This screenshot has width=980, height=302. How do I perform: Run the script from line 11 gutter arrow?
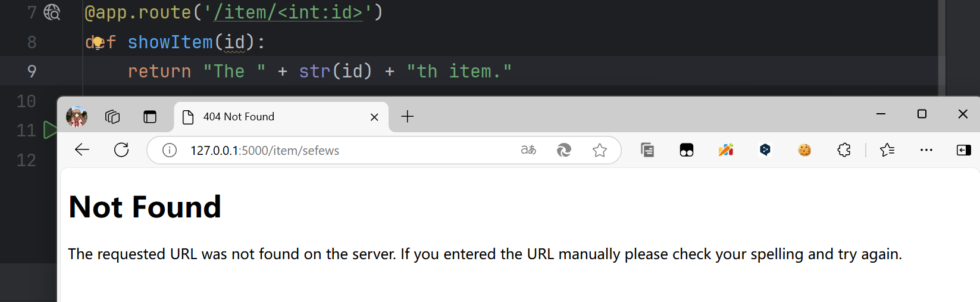tap(50, 130)
